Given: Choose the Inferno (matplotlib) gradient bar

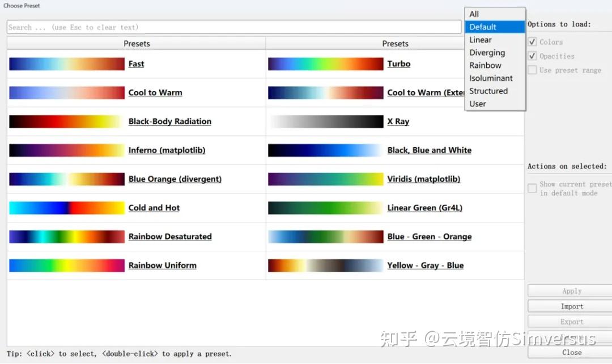Looking at the screenshot, I should coord(67,150).
